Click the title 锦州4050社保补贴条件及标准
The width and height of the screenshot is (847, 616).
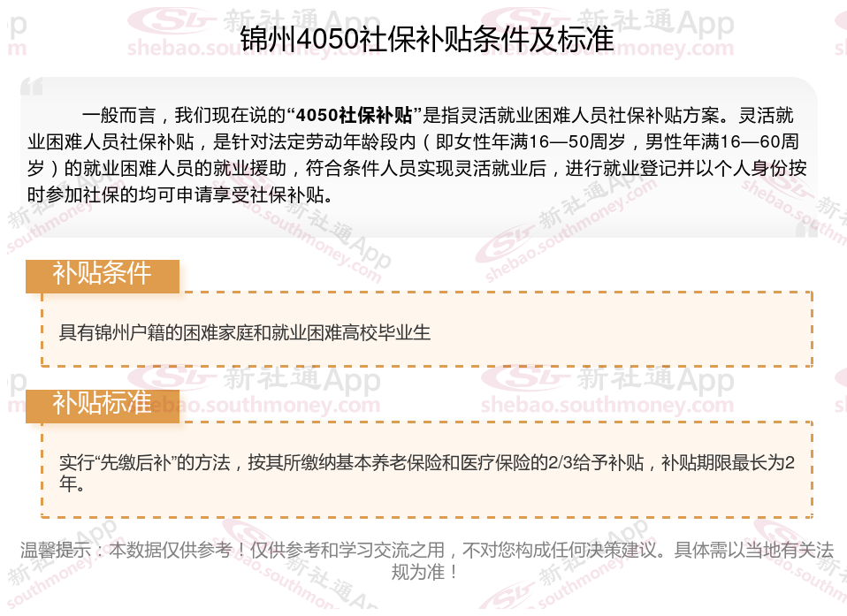pos(427,39)
